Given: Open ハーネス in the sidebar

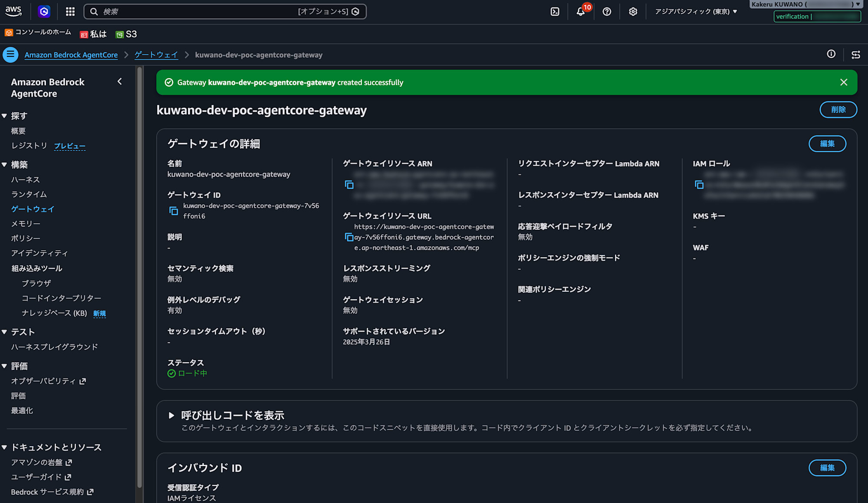Looking at the screenshot, I should [x=26, y=180].
